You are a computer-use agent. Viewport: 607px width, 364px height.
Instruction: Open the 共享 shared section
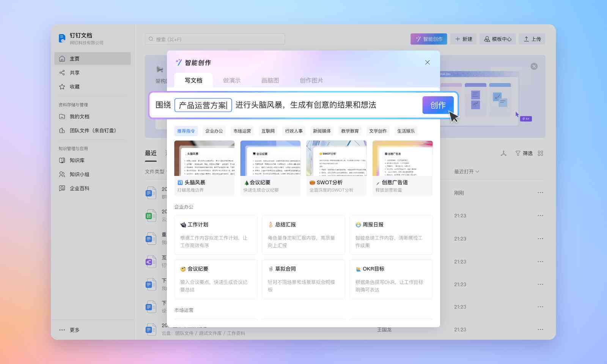tap(93, 72)
